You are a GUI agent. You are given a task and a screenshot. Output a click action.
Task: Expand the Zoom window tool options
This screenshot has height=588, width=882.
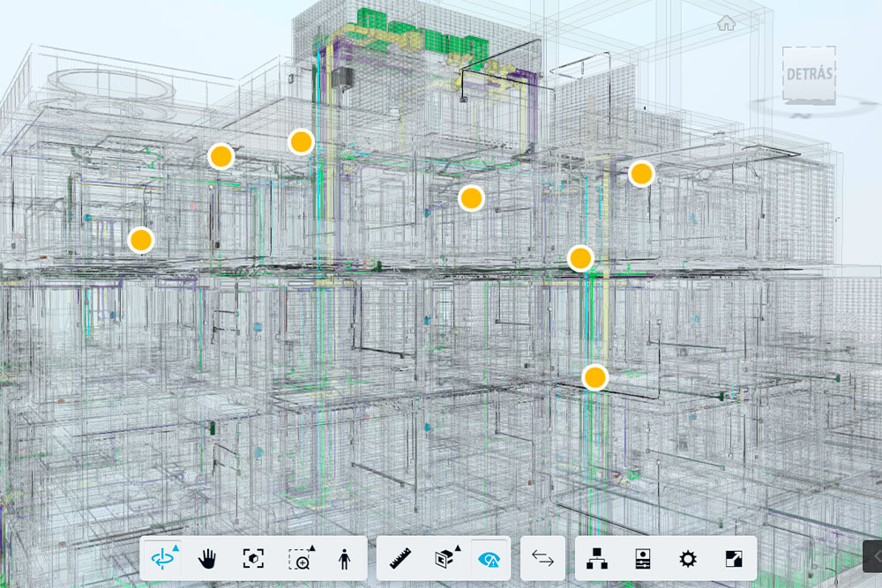click(x=310, y=549)
